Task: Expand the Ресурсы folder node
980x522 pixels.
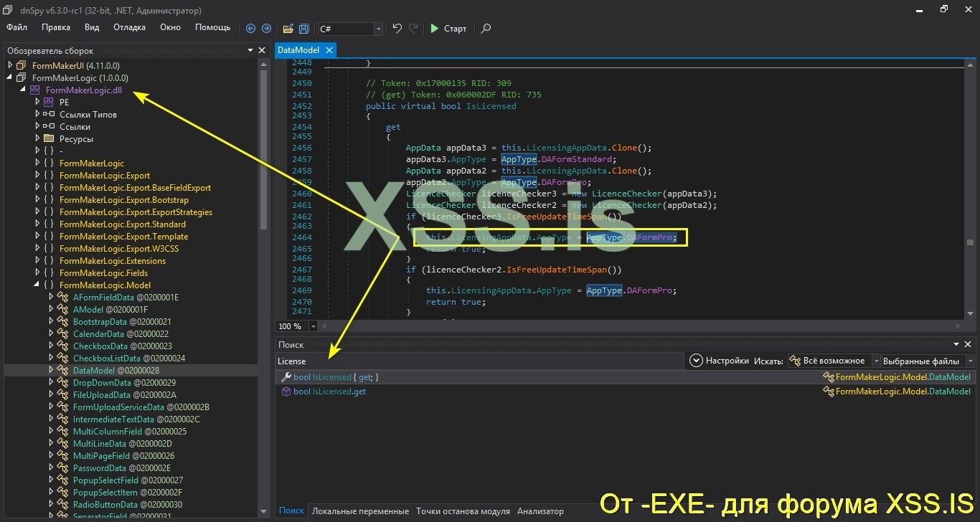Action: click(x=37, y=138)
